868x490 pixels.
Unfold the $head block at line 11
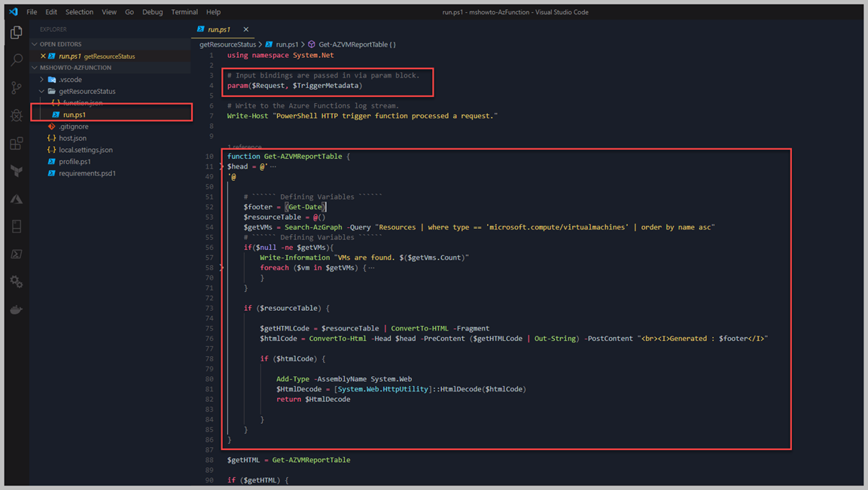(222, 166)
